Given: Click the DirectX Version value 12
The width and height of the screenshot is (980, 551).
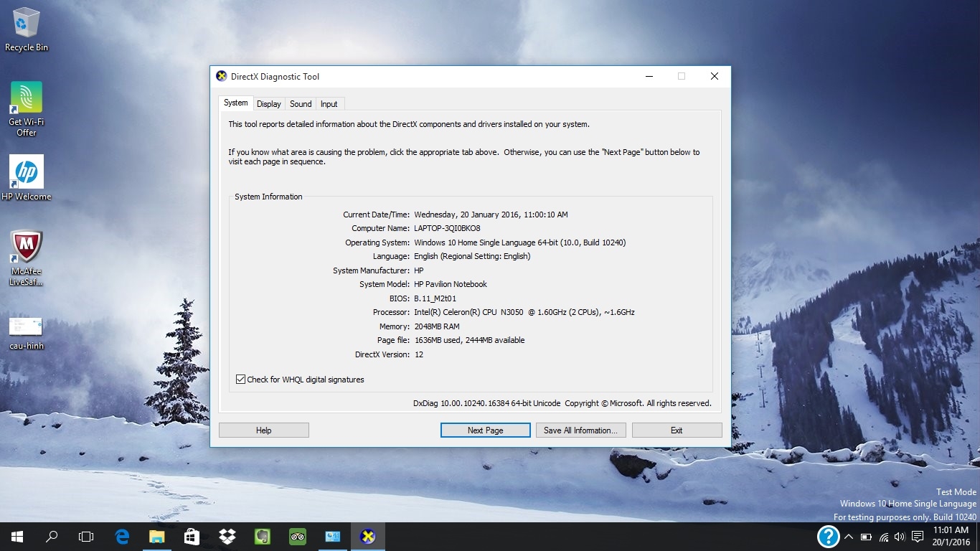Looking at the screenshot, I should pyautogui.click(x=419, y=354).
